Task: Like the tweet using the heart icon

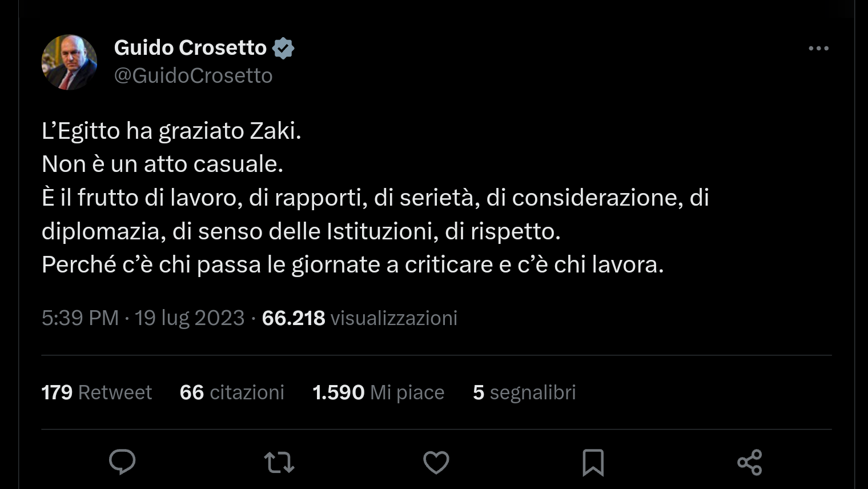Action: (436, 462)
